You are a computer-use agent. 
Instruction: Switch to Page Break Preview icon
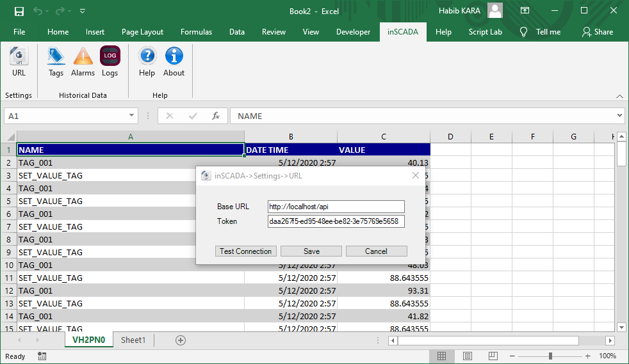pos(493,356)
